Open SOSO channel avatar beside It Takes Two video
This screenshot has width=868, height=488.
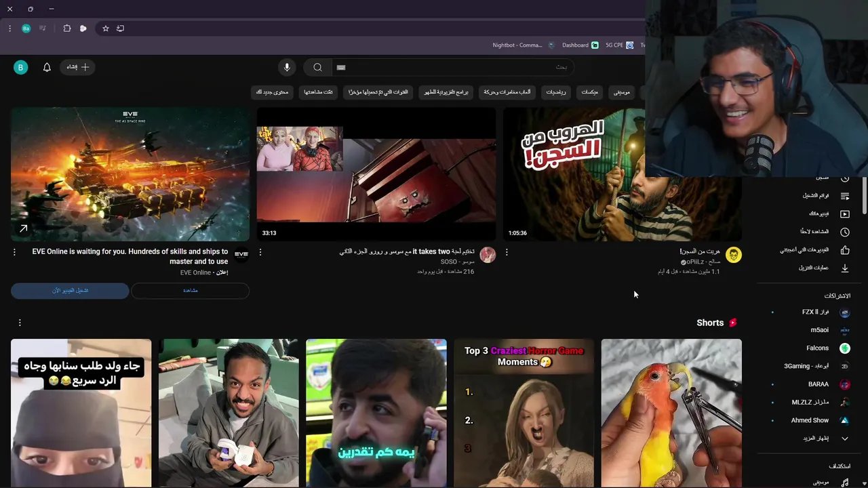(488, 255)
